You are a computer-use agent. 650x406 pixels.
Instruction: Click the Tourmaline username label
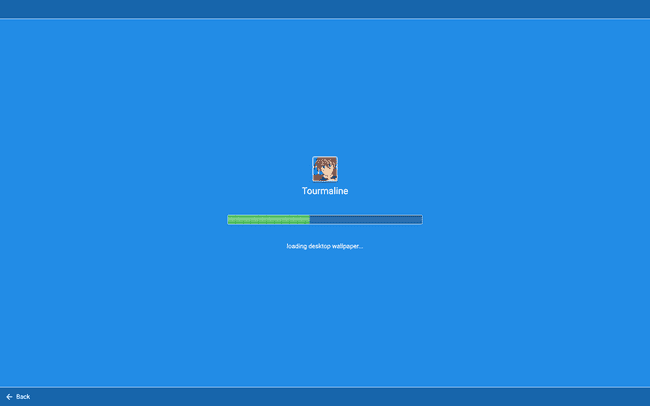pos(325,191)
